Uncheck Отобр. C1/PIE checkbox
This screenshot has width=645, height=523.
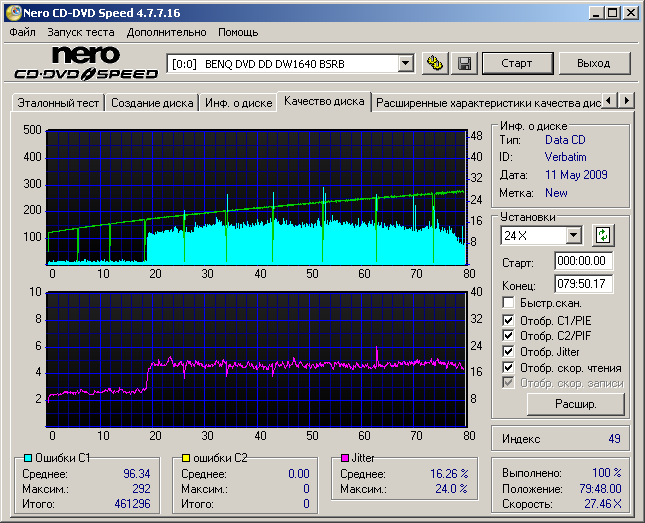pyautogui.click(x=508, y=320)
